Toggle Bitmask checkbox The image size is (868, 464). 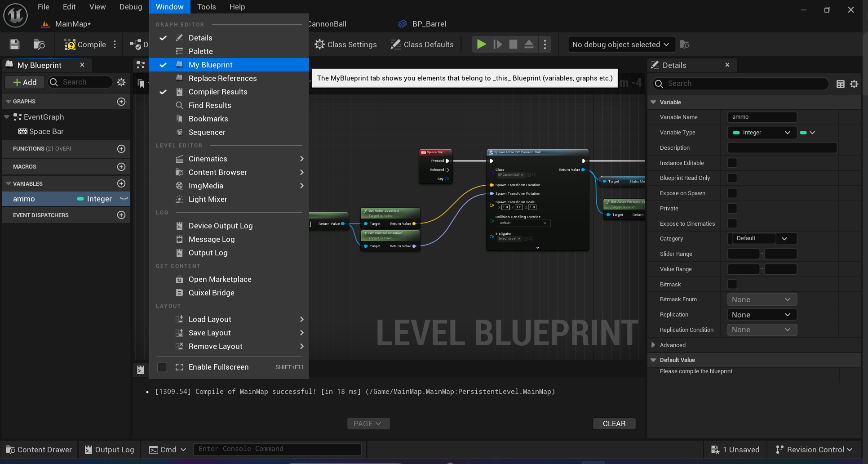732,284
